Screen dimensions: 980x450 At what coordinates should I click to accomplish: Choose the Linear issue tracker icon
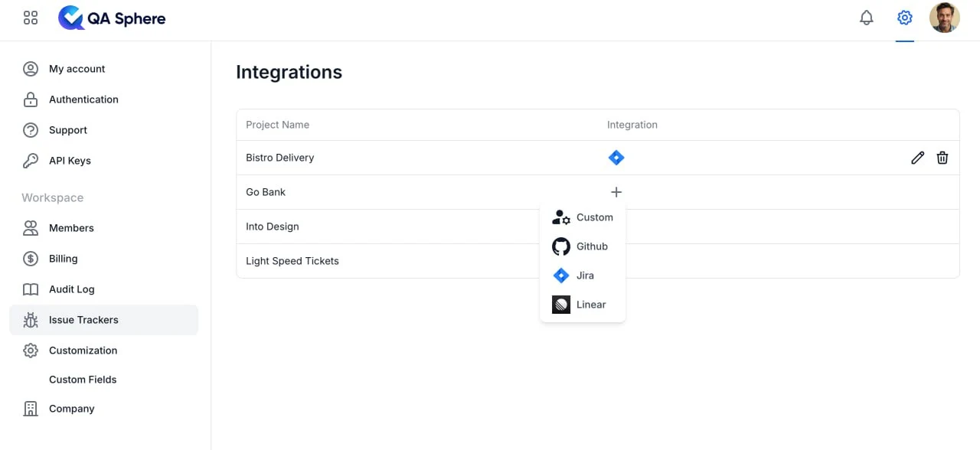560,305
